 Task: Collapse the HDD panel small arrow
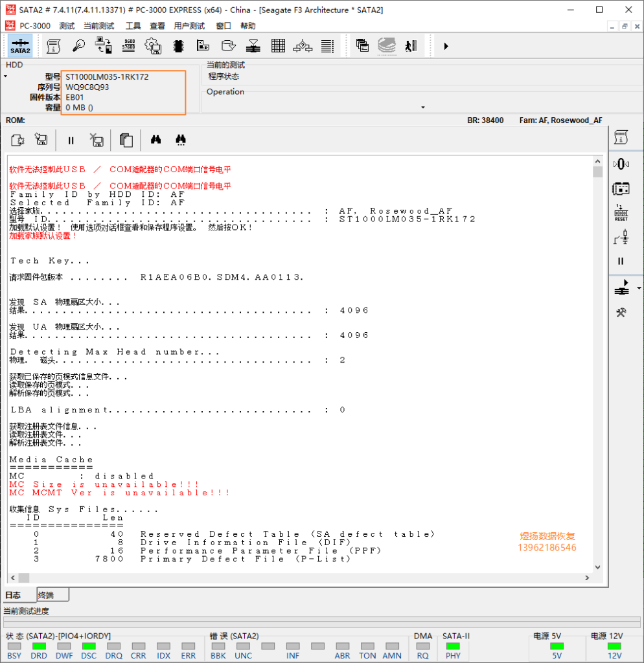[5, 76]
